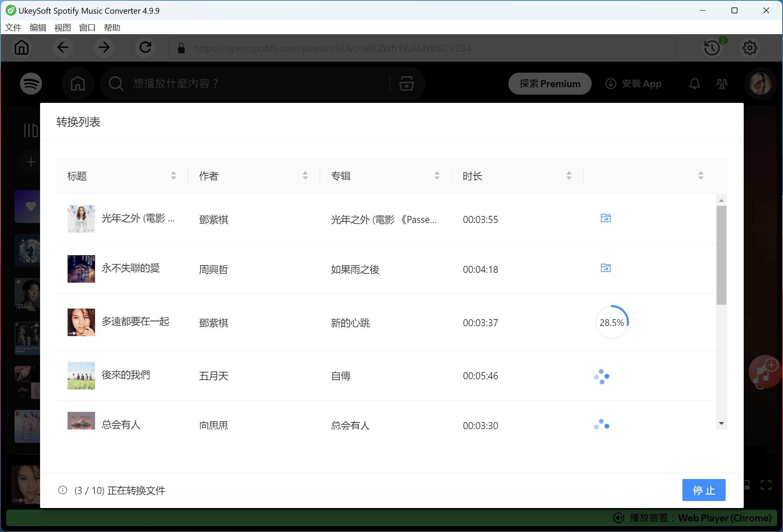Click the 28.5% conversion progress ring
The width and height of the screenshot is (783, 532).
tap(612, 322)
